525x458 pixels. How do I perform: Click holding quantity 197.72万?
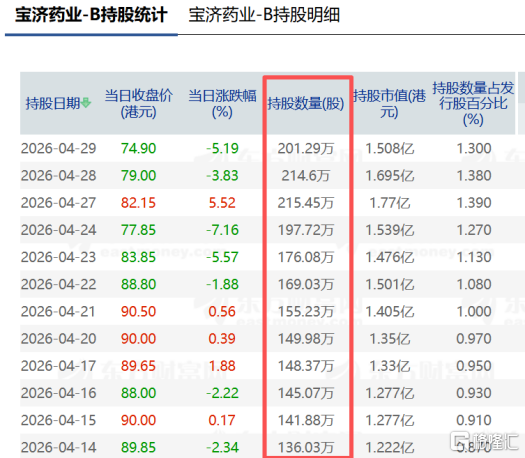click(x=306, y=230)
